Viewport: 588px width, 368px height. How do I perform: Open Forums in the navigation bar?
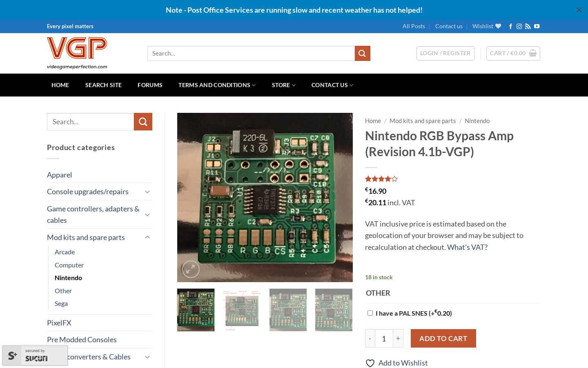click(x=150, y=85)
